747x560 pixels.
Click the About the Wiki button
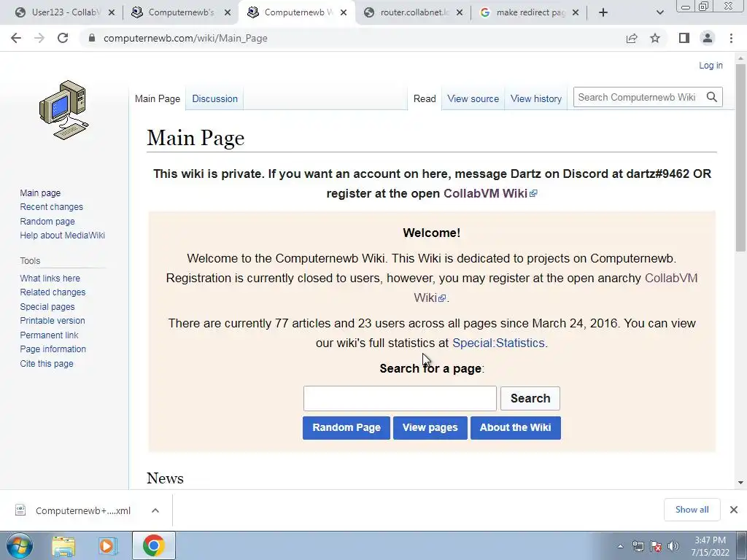(x=516, y=427)
